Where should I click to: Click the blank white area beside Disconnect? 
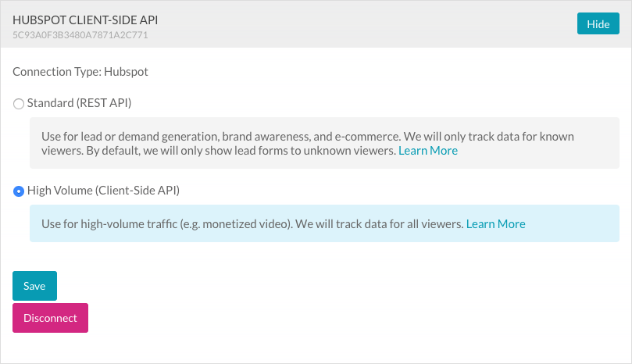(x=312, y=318)
